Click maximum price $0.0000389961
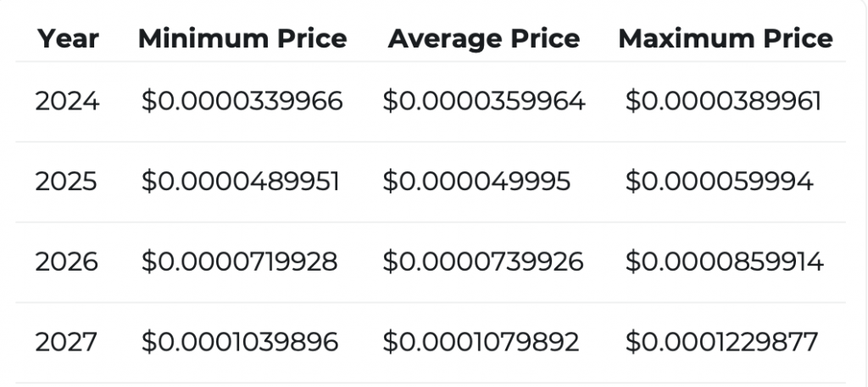 pyautogui.click(x=723, y=102)
